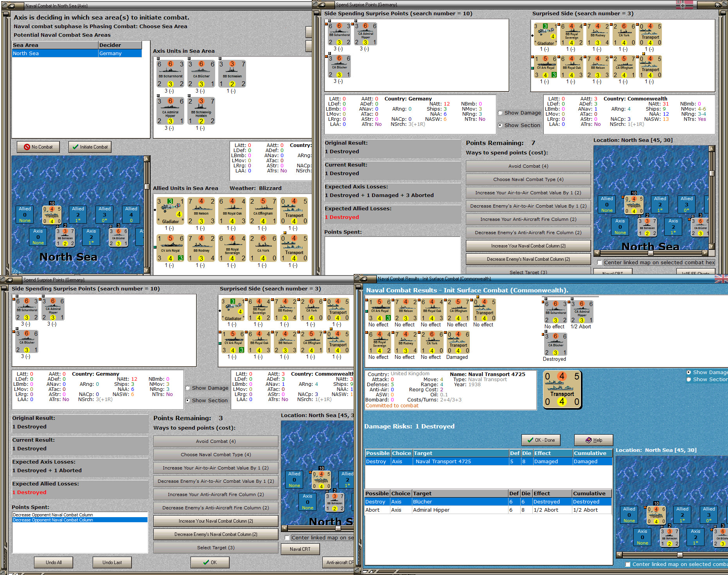This screenshot has width=728, height=575.
Task: Click map horizontal scrollbar thumb in 3-points-remaining window
Action: [x=338, y=528]
